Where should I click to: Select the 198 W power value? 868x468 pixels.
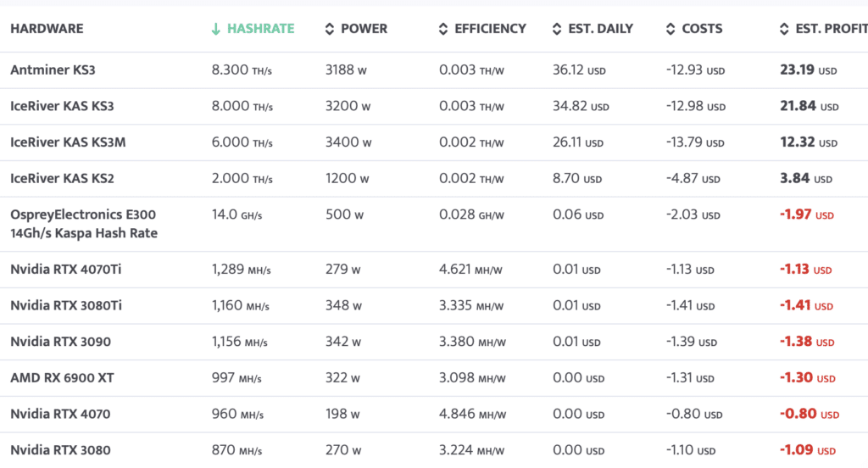tap(342, 414)
